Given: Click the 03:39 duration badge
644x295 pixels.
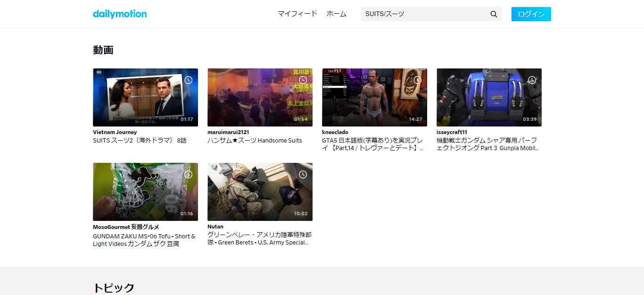Looking at the screenshot, I should [530, 119].
